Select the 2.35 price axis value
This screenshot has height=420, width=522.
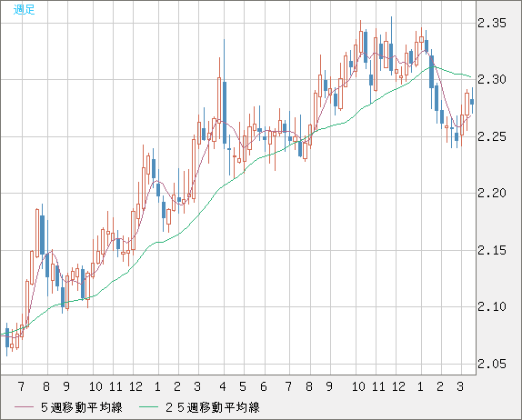[x=492, y=24]
